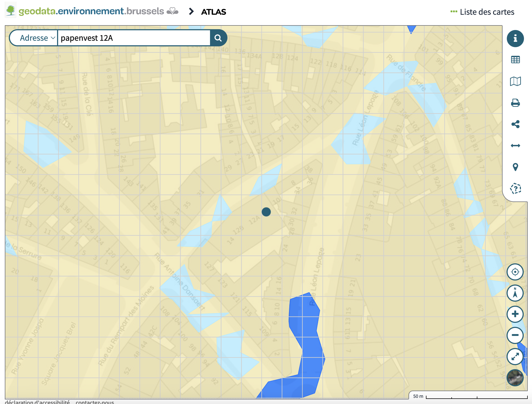Select the measure distance tool
The height and width of the screenshot is (404, 532).
tap(515, 146)
